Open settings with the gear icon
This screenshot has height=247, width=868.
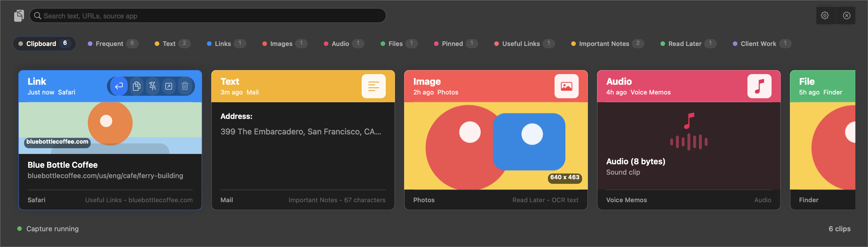(x=825, y=16)
